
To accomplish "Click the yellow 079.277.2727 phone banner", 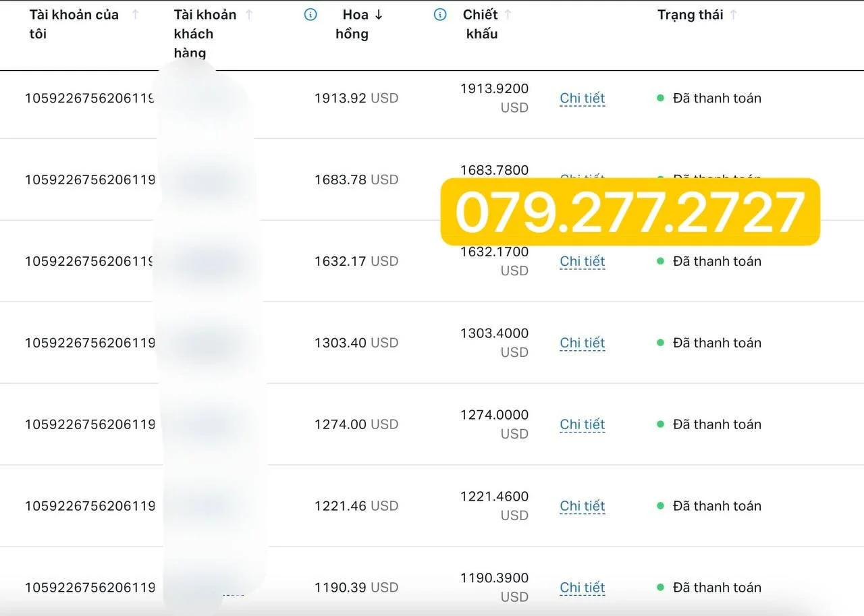I will 630,212.
